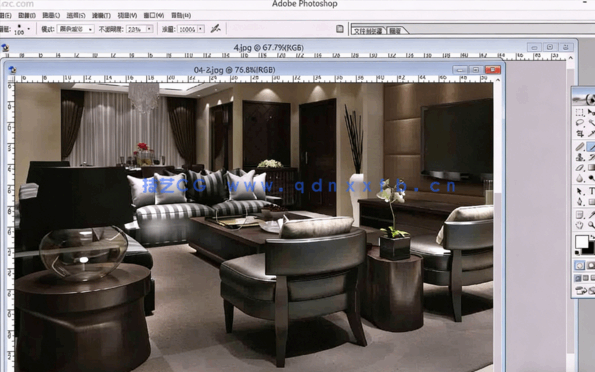Viewport: 595px width, 372px height.
Task: Select the Pen tool
Action: [580, 202]
